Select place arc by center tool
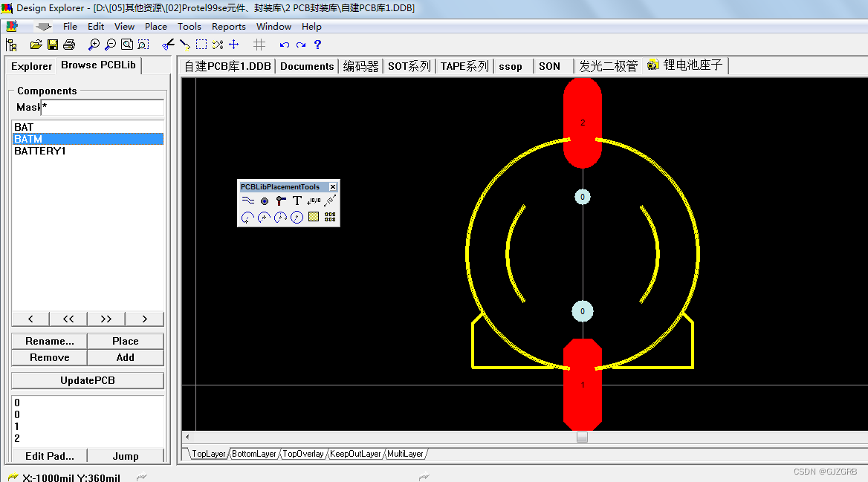 point(248,218)
